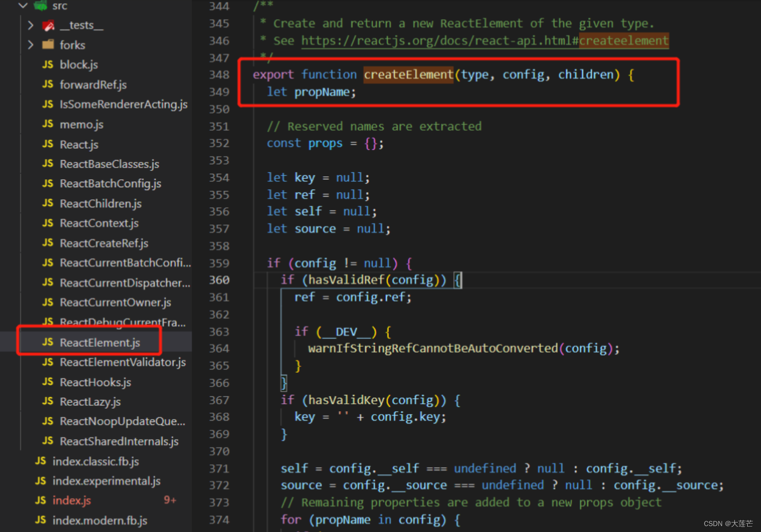The height and width of the screenshot is (532, 761).
Task: Open ReactNoopUpdateQue... file
Action: (122, 421)
